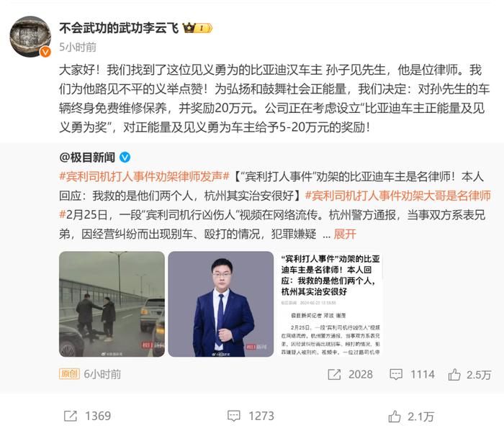Open the news article screenshot thumbnail

[x=330, y=304]
